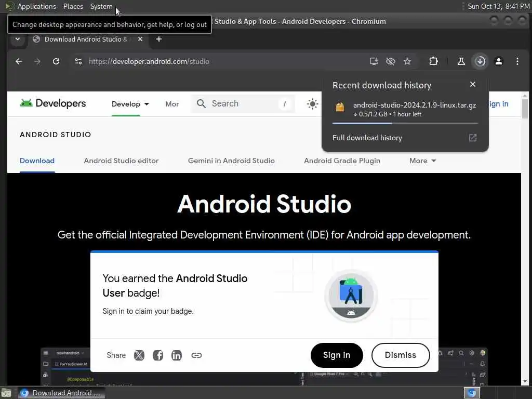The width and height of the screenshot is (532, 399).
Task: Reload the current page
Action: (x=56, y=61)
